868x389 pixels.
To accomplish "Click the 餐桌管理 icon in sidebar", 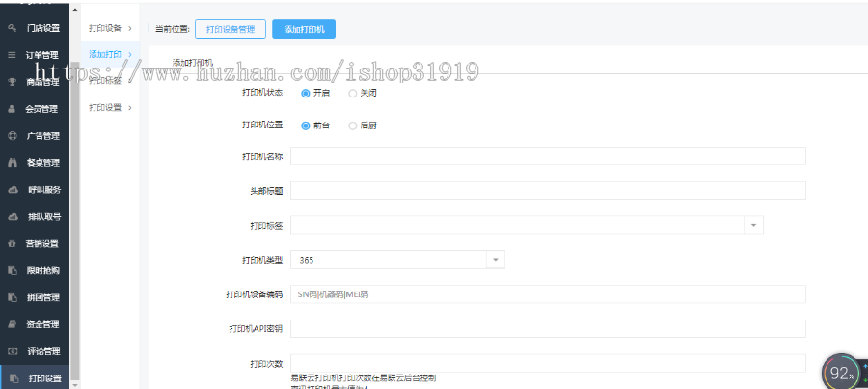I will tap(13, 163).
